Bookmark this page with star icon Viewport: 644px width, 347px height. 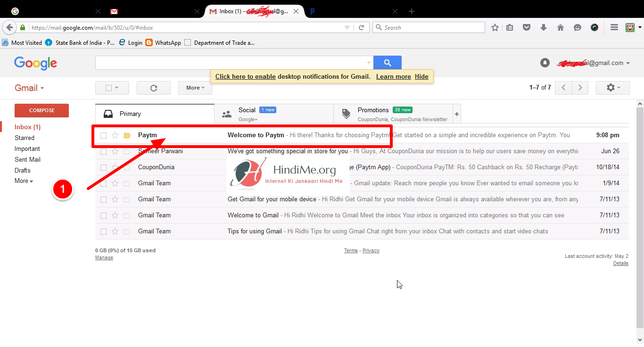[x=495, y=27]
